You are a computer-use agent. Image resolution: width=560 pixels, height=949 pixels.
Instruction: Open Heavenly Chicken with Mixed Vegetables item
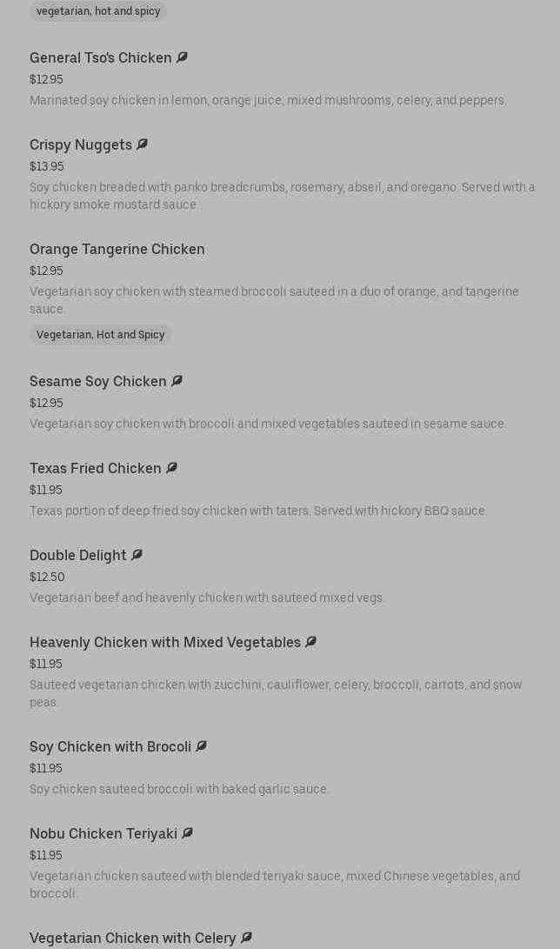(x=165, y=642)
